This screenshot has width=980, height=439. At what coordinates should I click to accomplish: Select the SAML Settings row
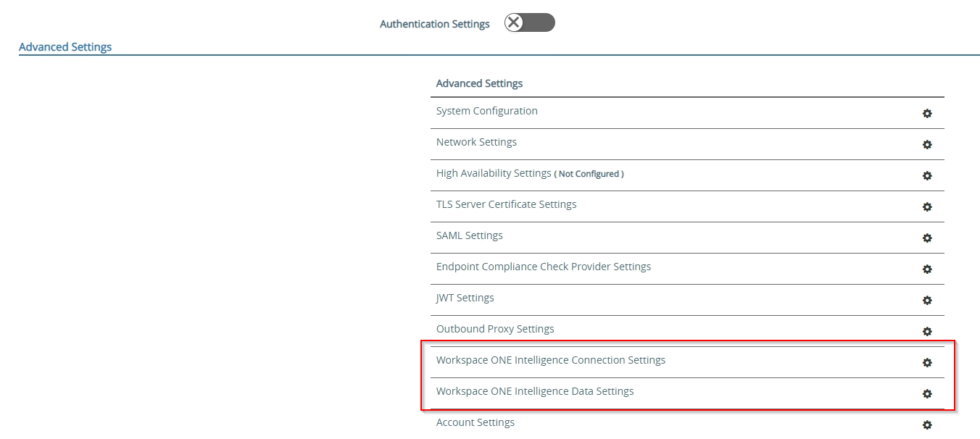(x=469, y=235)
